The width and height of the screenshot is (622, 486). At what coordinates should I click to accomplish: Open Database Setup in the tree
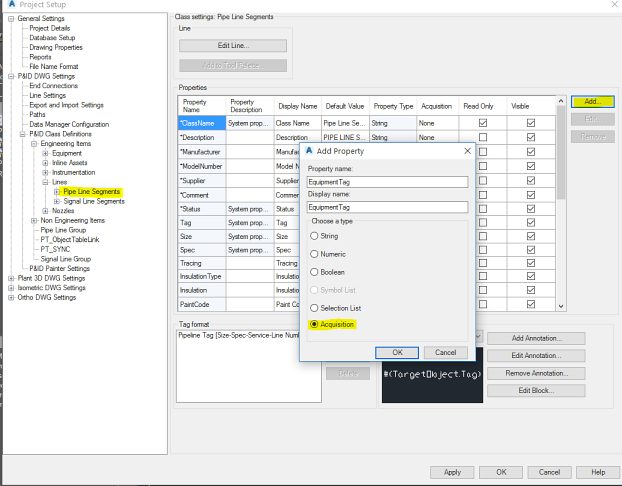[52, 38]
